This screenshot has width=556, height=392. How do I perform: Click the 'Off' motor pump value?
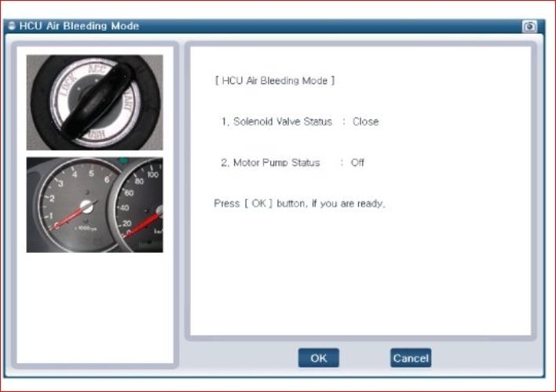point(357,163)
